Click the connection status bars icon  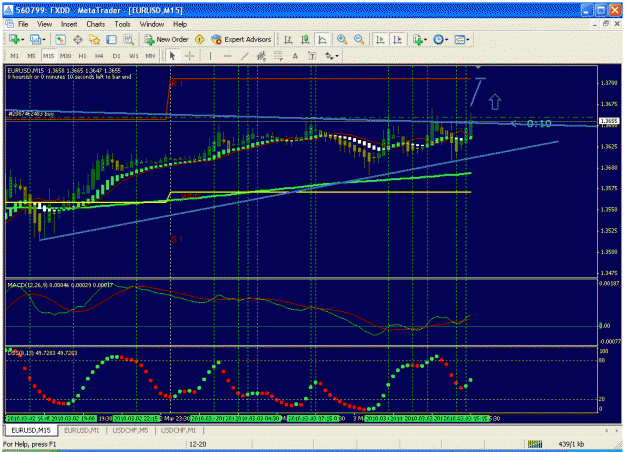tap(535, 444)
